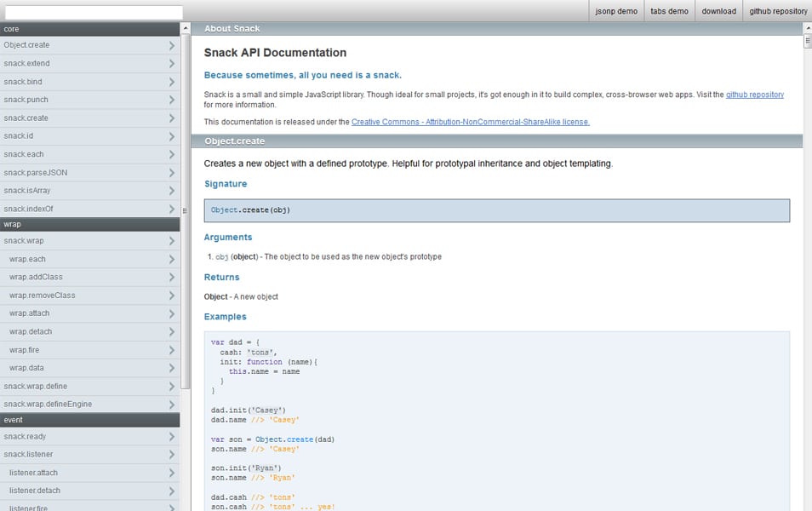Click the chevron arrow beside snack.wrap.defineEngine

pyautogui.click(x=171, y=405)
